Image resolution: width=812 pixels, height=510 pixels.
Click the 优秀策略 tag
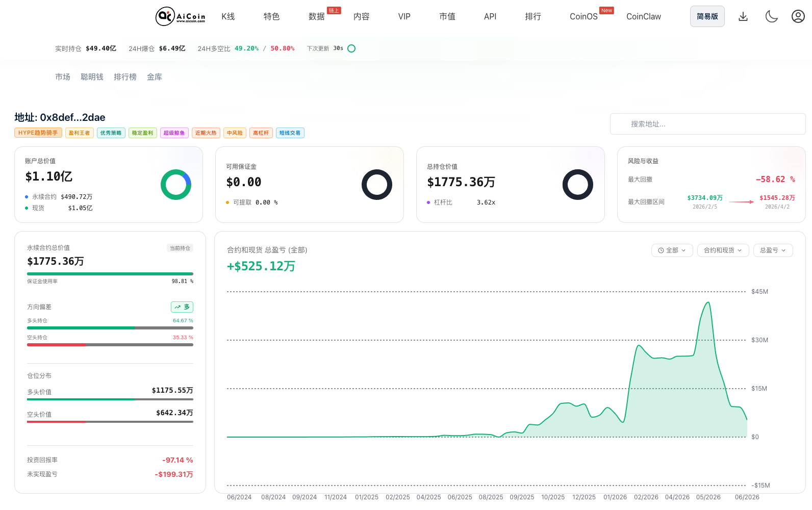click(x=111, y=133)
